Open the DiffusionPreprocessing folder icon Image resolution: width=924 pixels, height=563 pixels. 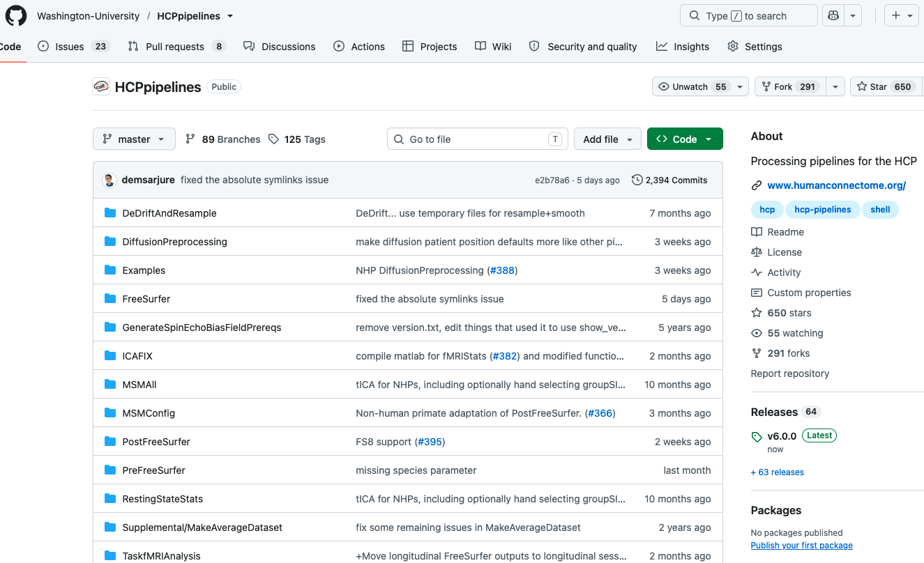[110, 242]
